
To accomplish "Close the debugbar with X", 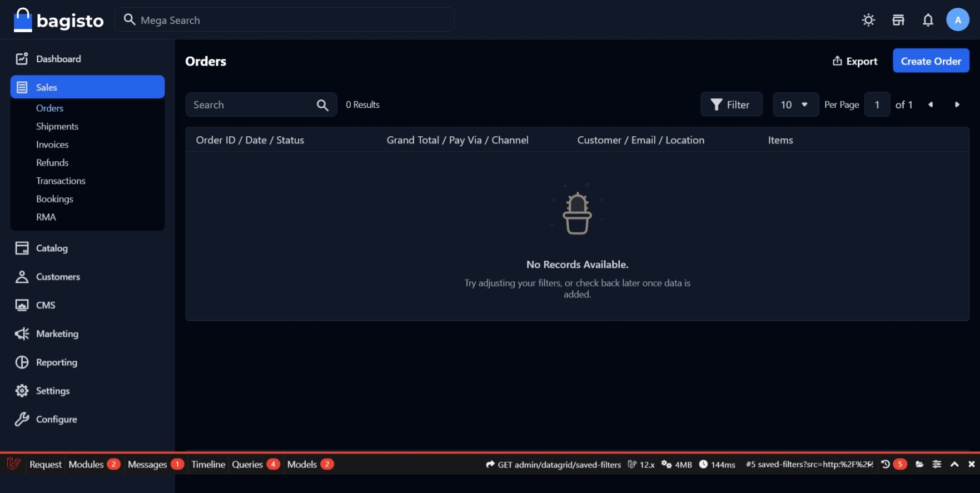I will click(971, 464).
